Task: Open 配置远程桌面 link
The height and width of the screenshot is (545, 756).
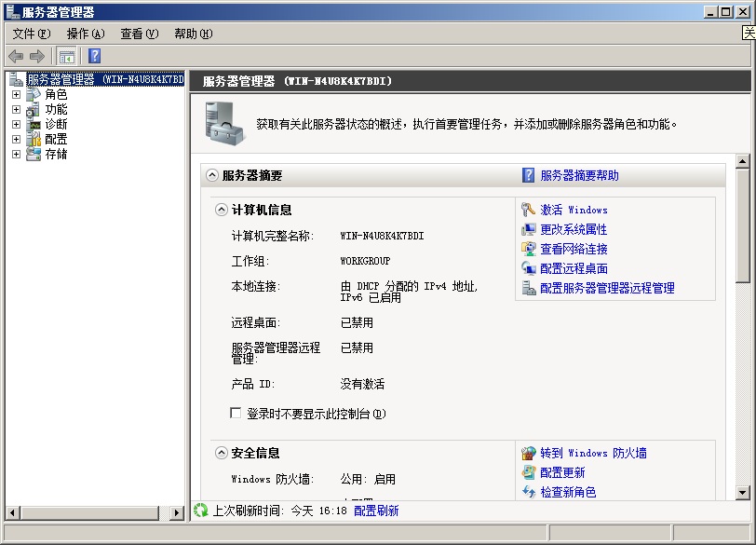Action: tap(574, 268)
